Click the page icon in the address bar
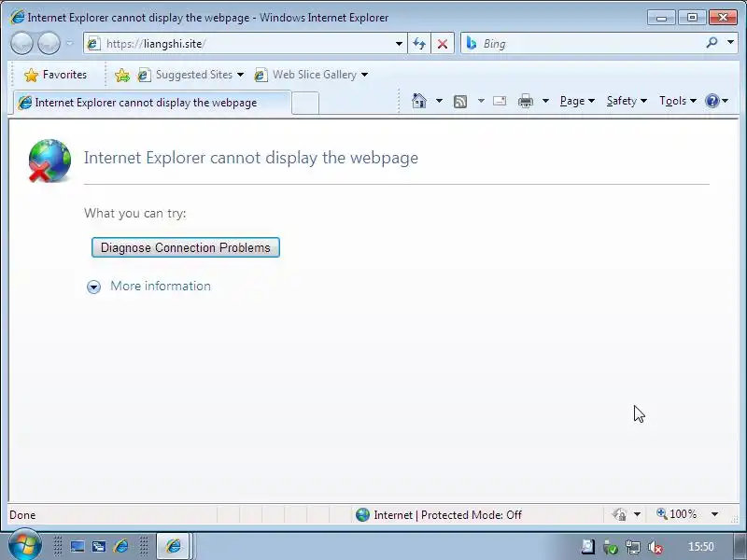This screenshot has height=560, width=747. point(93,44)
